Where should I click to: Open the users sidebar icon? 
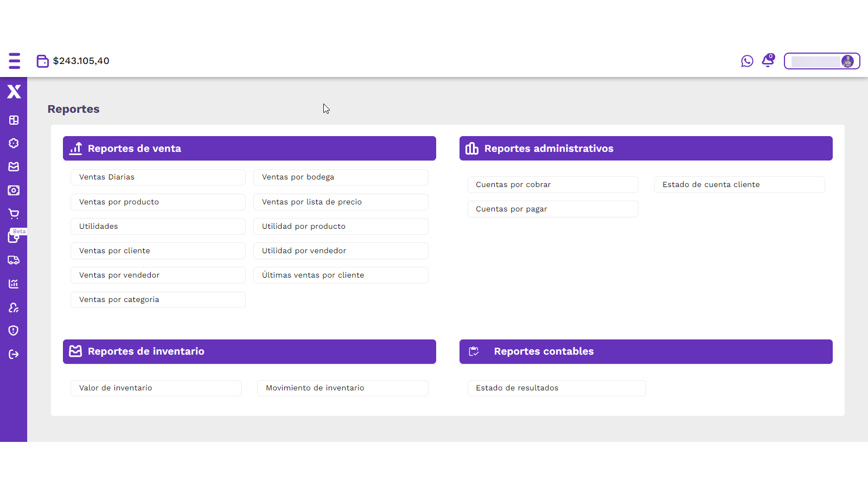[x=14, y=307]
